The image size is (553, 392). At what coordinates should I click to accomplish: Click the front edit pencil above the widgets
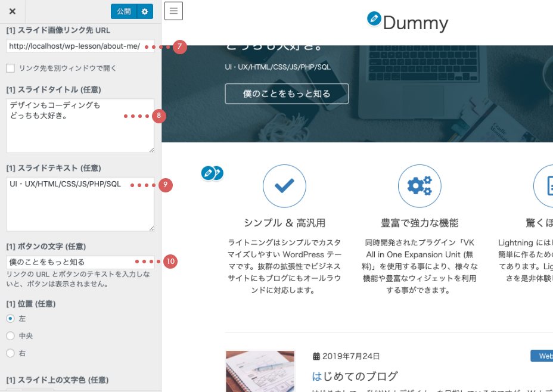point(208,173)
